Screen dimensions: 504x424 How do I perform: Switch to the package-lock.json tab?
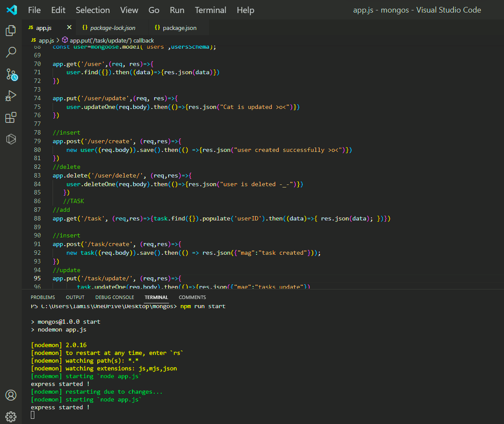point(113,28)
